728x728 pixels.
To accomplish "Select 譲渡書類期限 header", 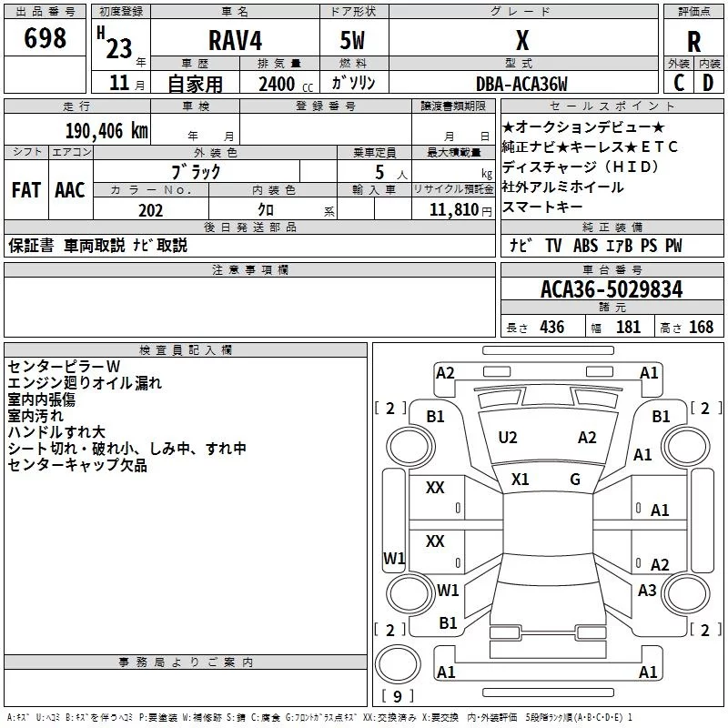I will tap(453, 106).
